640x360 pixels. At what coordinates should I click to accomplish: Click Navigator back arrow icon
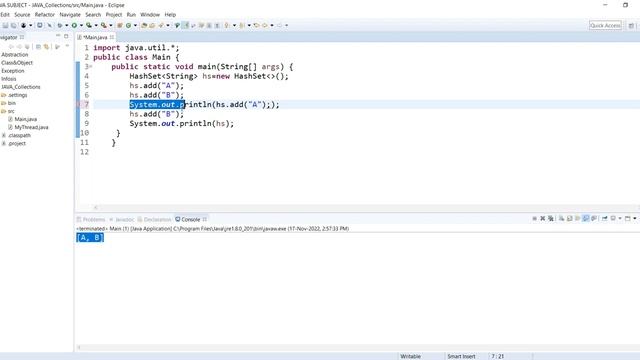(x=11, y=47)
